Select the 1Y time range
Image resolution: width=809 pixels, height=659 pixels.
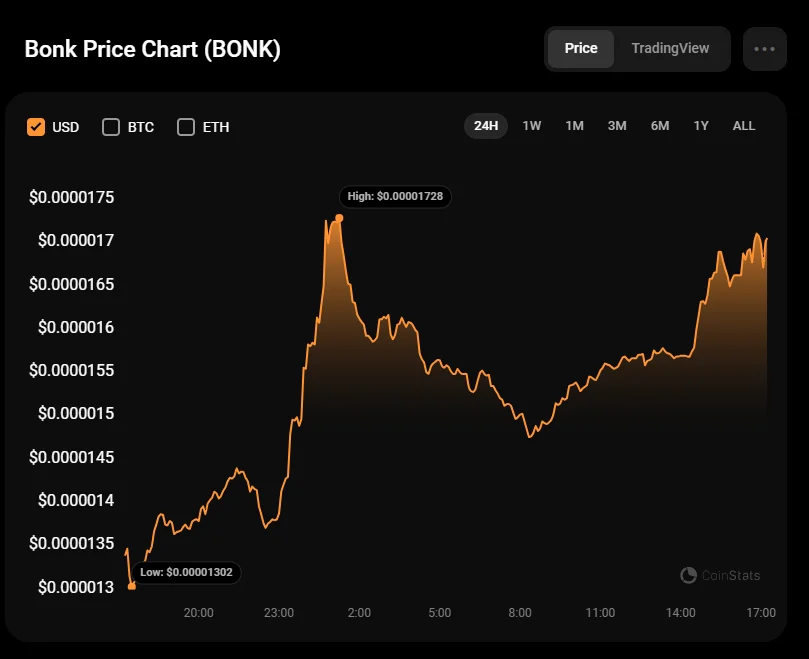(701, 126)
